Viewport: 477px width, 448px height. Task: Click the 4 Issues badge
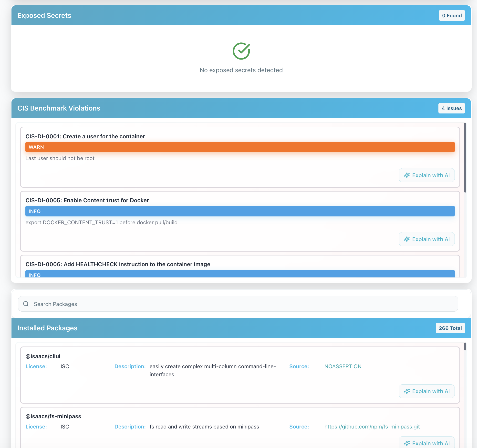451,108
